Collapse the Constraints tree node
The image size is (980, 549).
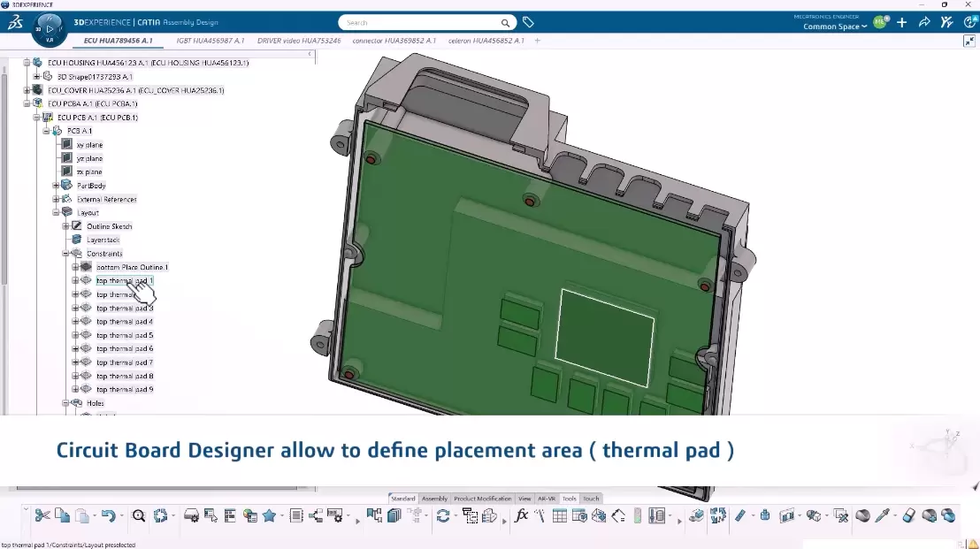click(65, 254)
